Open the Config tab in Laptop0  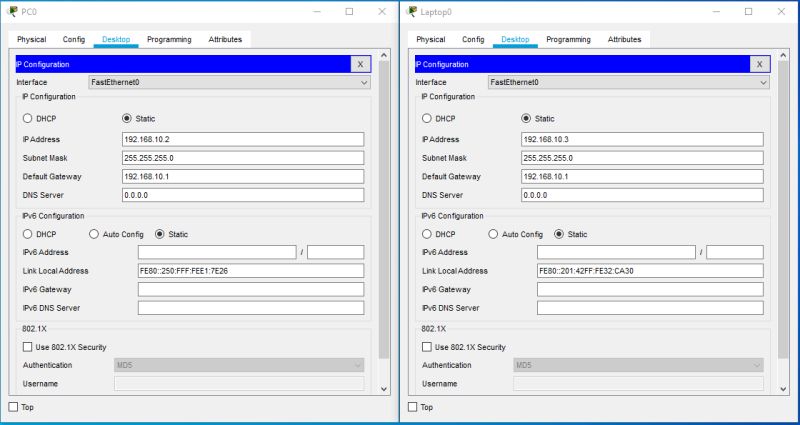pos(473,39)
